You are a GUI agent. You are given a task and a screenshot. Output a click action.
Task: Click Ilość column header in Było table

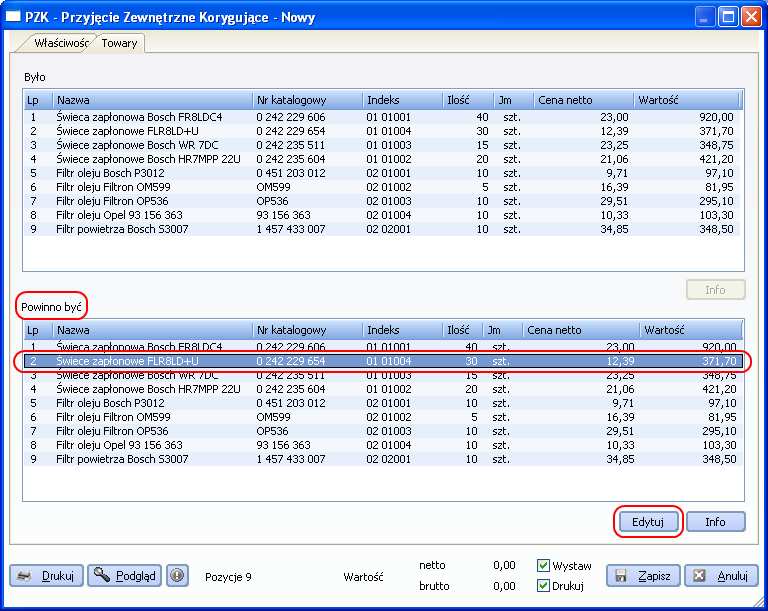pyautogui.click(x=468, y=100)
